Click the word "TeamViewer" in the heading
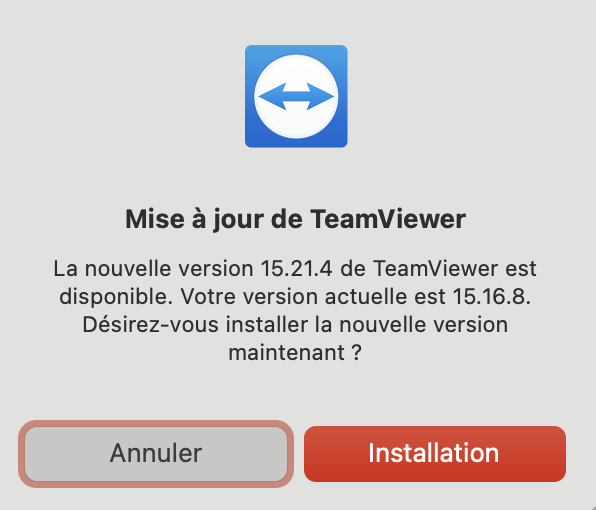596x510 pixels. [x=388, y=219]
